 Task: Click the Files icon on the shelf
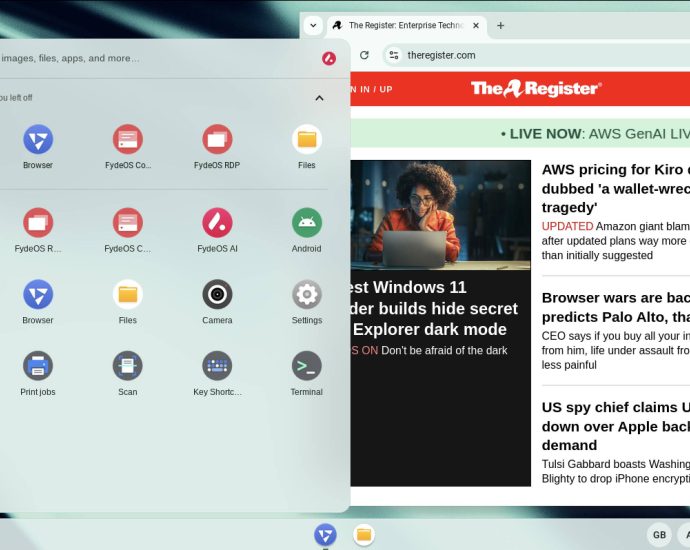click(x=364, y=535)
